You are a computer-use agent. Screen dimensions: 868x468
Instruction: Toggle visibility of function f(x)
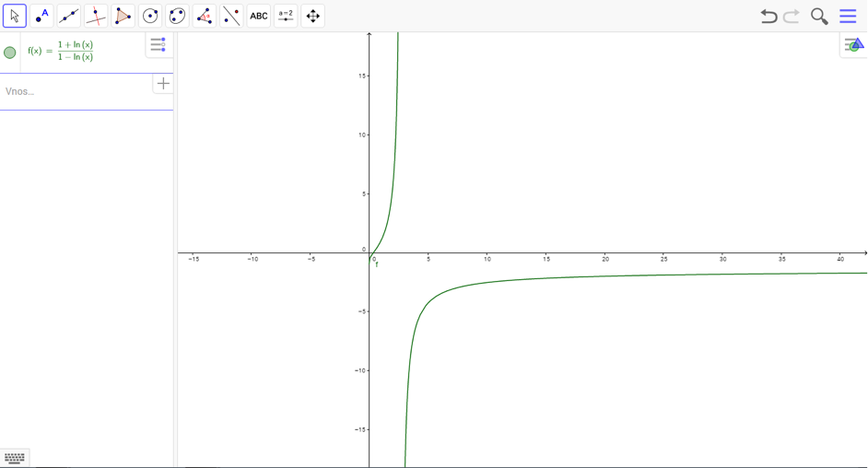10,53
